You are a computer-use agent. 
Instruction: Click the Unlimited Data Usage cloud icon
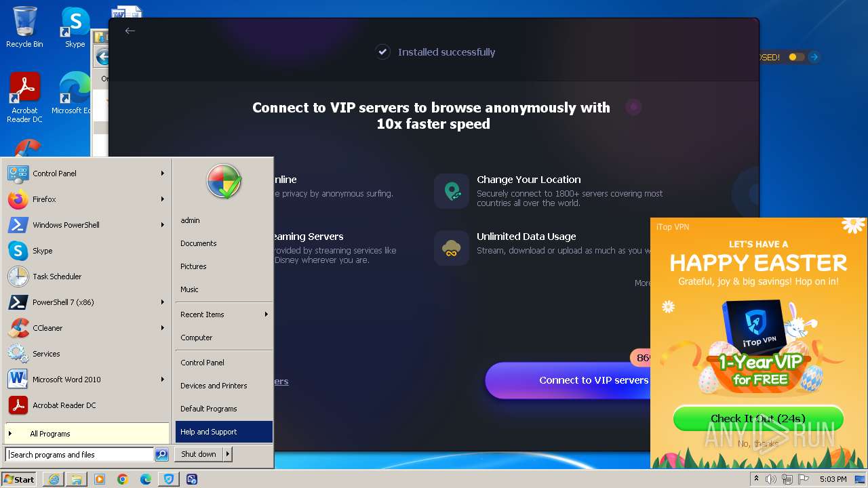[x=452, y=248]
